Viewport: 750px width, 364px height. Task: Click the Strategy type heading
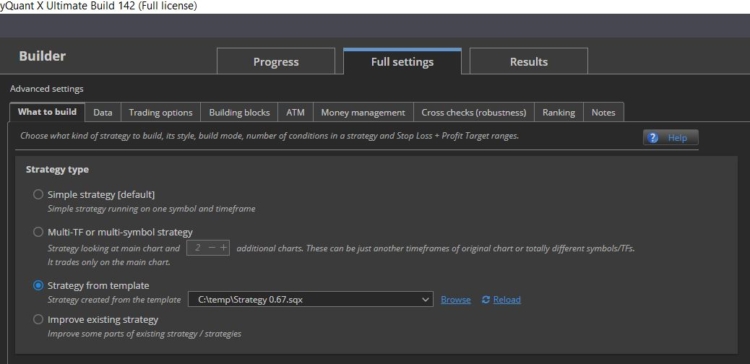(57, 170)
